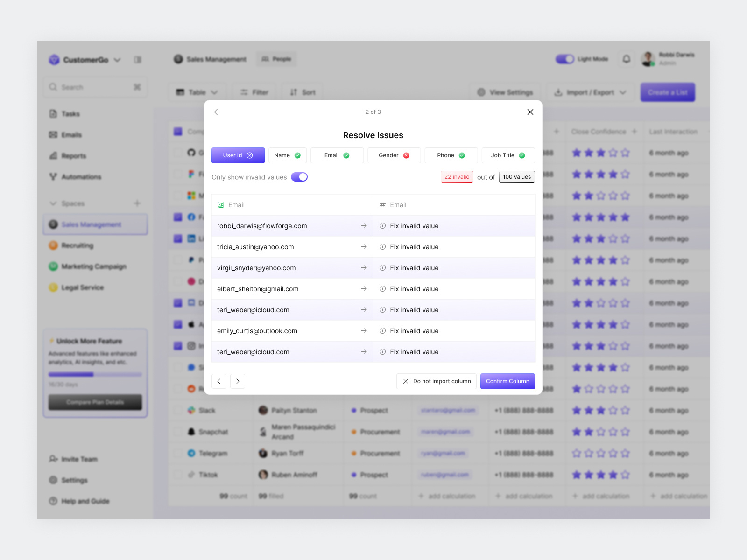Open the Filter options in toolbar

(x=254, y=92)
